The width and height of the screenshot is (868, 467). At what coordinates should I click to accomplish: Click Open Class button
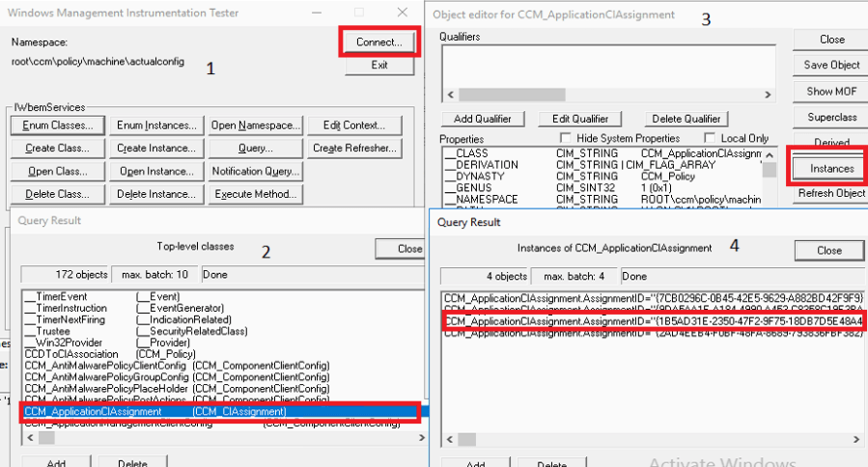coord(58,172)
